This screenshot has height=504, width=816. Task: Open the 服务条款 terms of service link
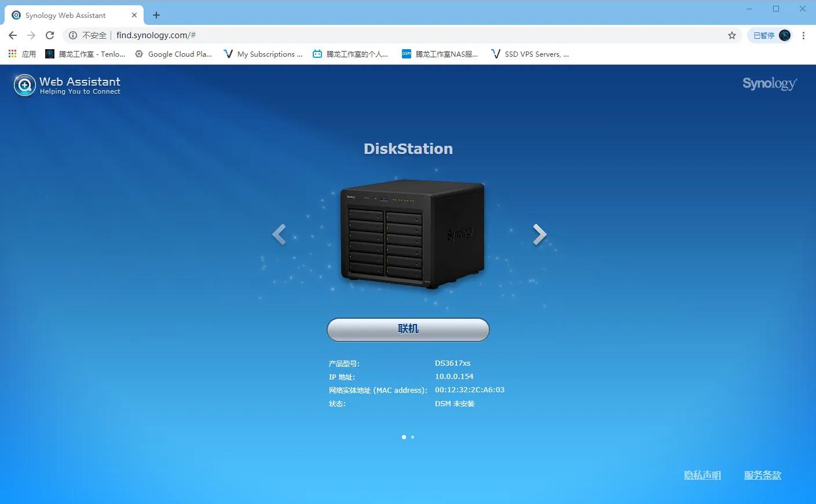763,475
